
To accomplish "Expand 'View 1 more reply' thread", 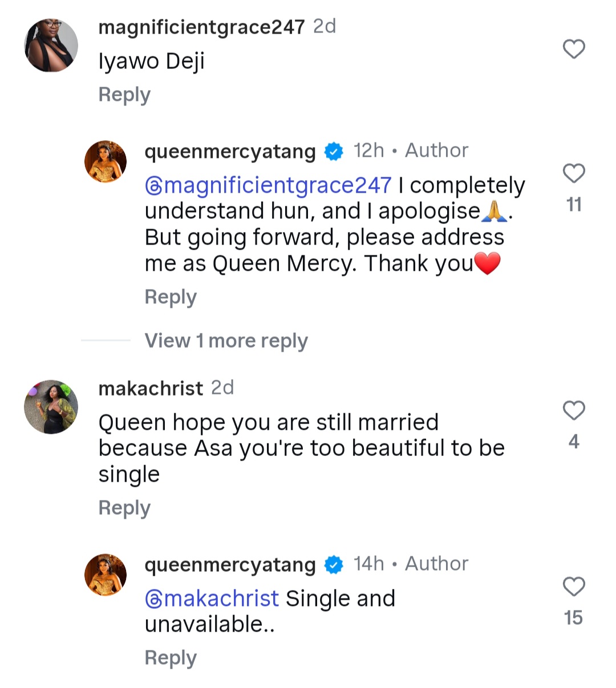I will tap(226, 341).
